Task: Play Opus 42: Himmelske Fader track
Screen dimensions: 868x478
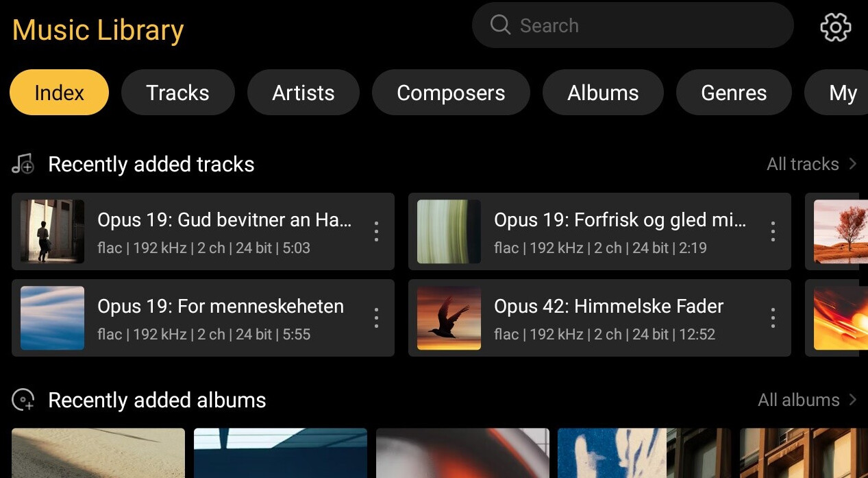Action: point(608,307)
